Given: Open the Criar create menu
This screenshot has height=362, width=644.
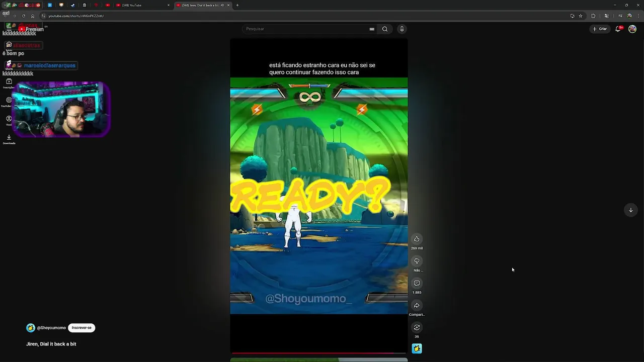Looking at the screenshot, I should [600, 29].
